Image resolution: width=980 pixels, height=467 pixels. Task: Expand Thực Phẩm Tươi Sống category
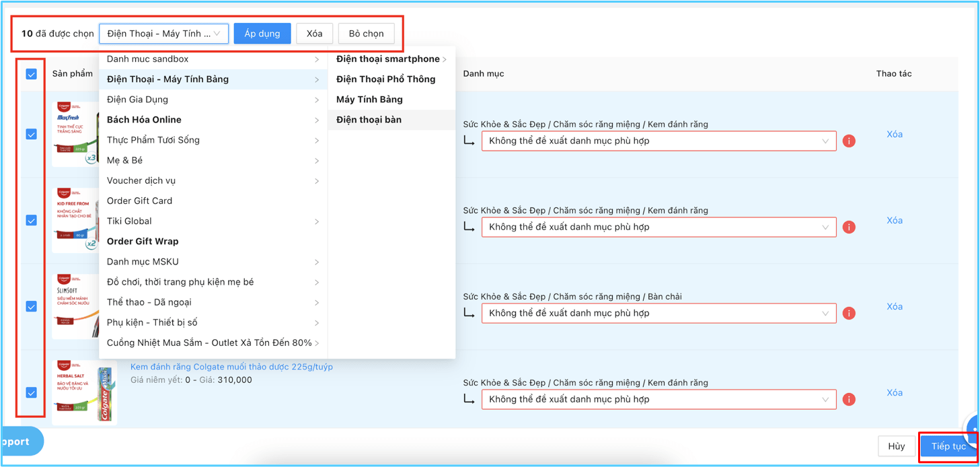click(213, 140)
